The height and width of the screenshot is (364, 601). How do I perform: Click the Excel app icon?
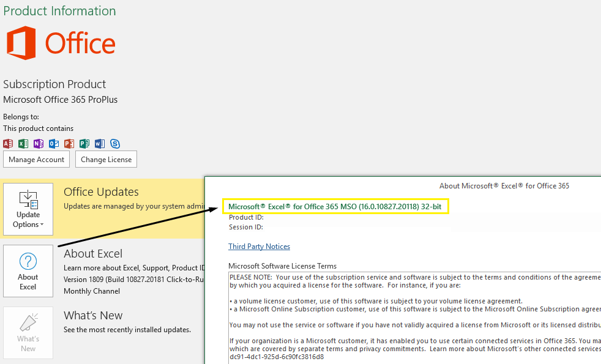pyautogui.click(x=23, y=144)
